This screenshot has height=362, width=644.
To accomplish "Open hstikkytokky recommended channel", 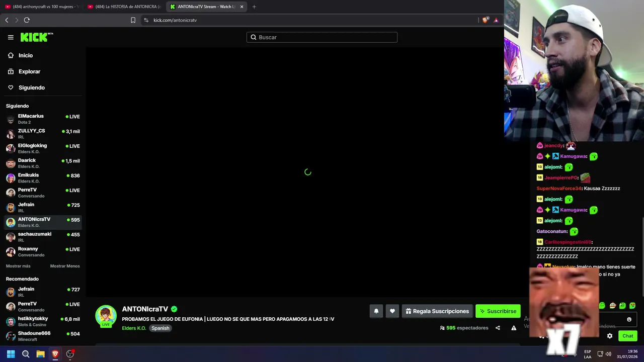I will point(43,321).
